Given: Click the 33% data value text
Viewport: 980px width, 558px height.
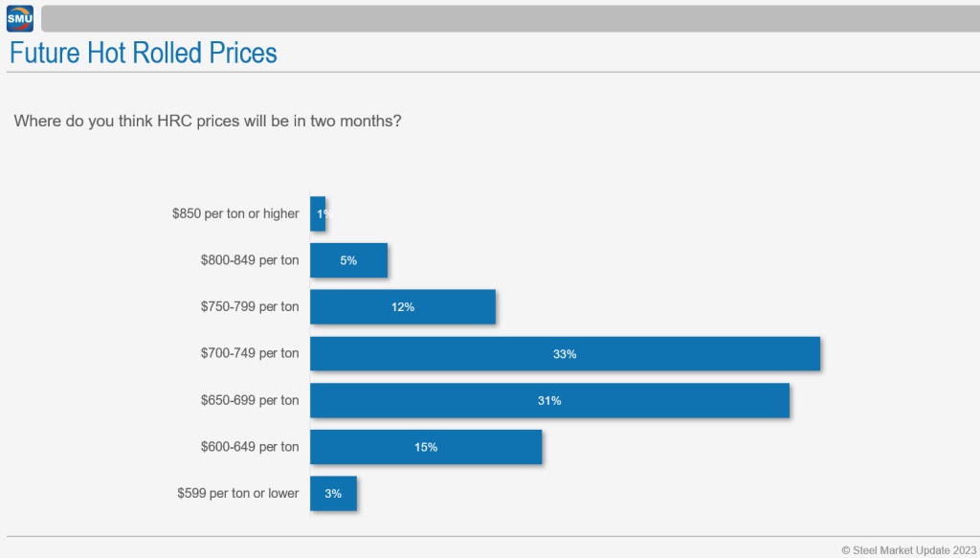Looking at the screenshot, I should tap(565, 354).
